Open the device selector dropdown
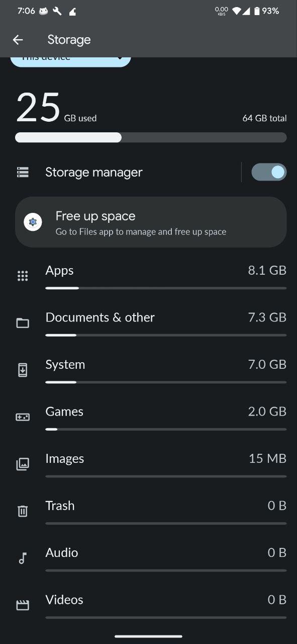This screenshot has height=644, width=297. point(70,60)
